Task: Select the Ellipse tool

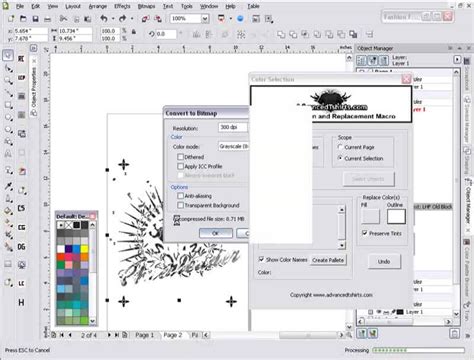Action: coord(8,118)
